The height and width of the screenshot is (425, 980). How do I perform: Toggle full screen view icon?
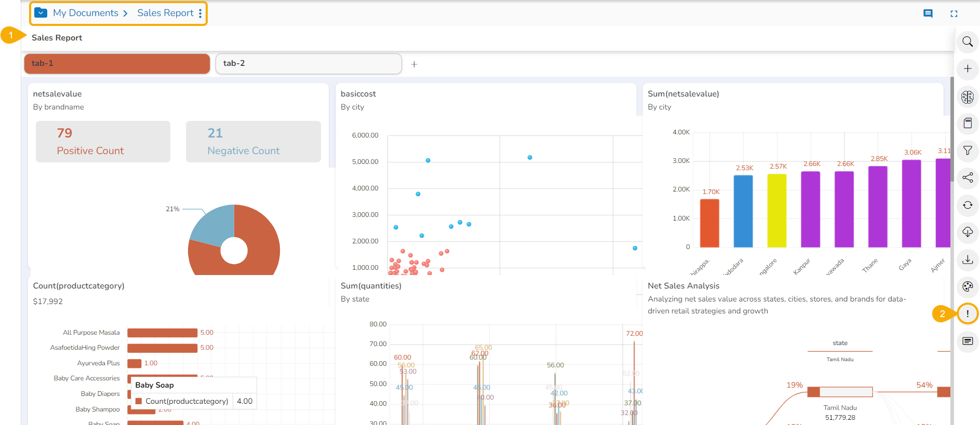pos(954,13)
